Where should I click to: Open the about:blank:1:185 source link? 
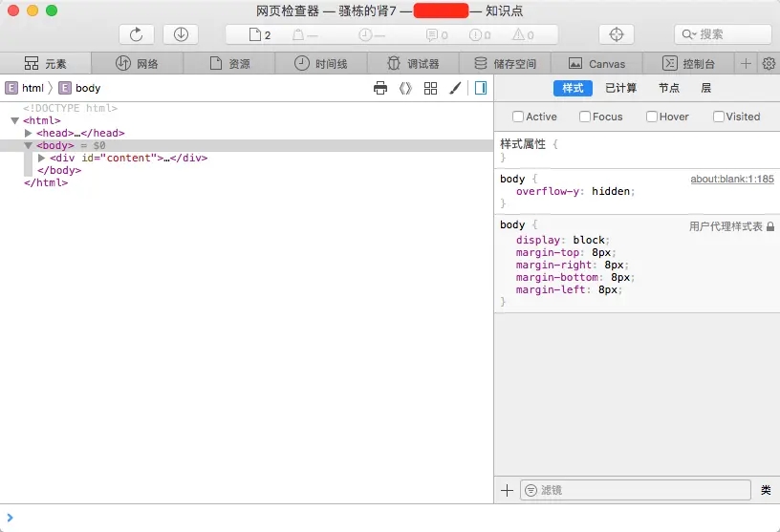[x=732, y=179]
